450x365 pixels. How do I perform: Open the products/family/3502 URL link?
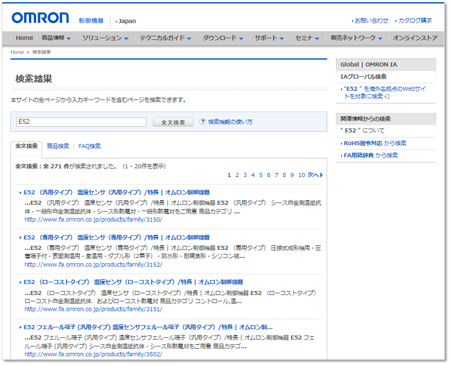click(93, 354)
